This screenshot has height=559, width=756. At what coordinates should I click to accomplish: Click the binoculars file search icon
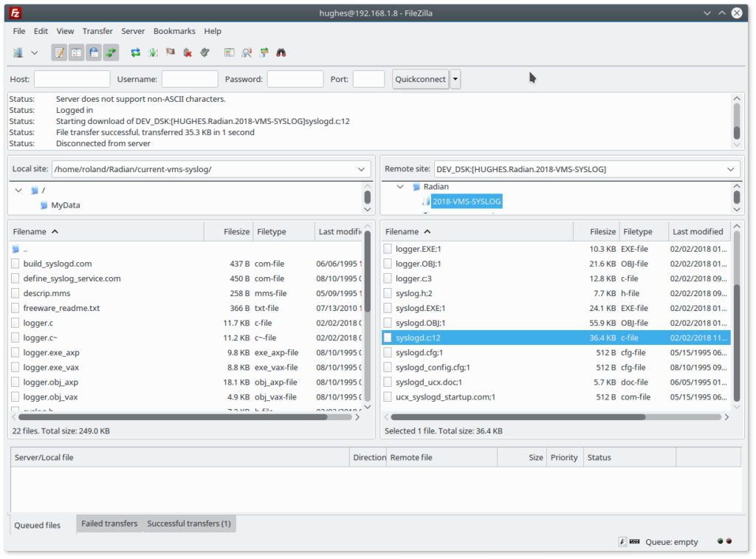(281, 52)
